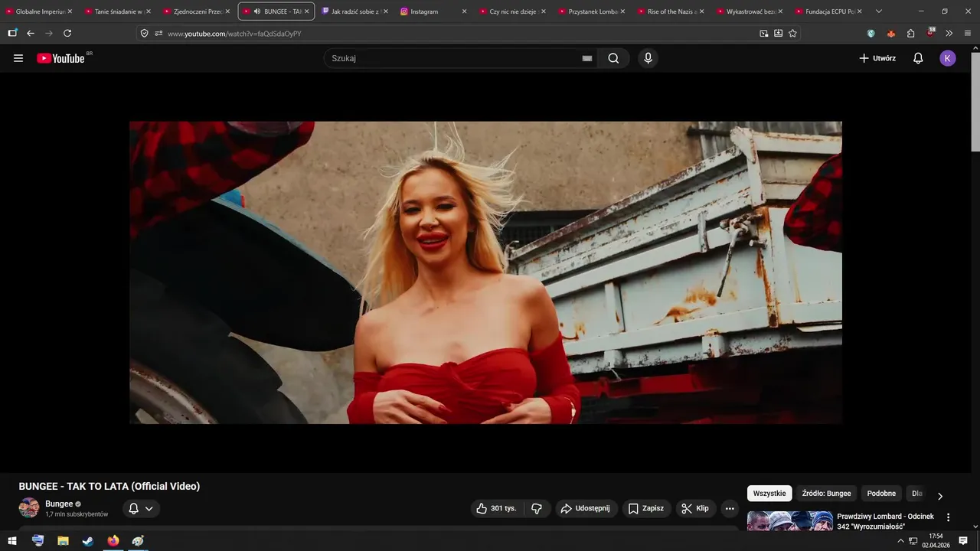
Task: Open Prawdziwy Lombard Odcinek 342 title
Action: tap(886, 521)
